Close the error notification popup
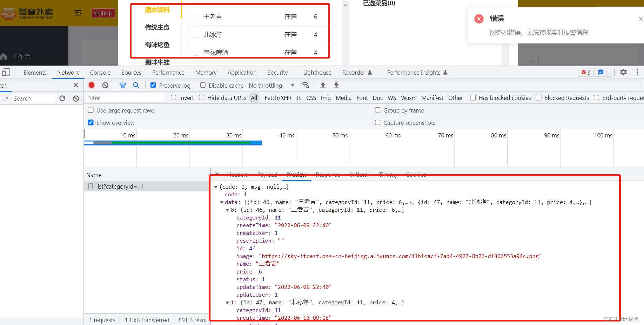644x325 pixels. (x=640, y=19)
